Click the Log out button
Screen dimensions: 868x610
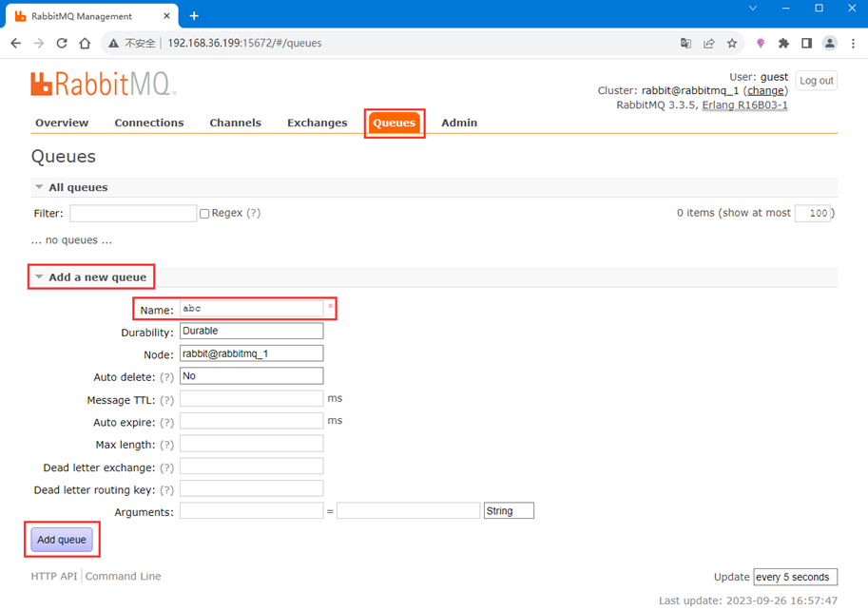pyautogui.click(x=816, y=81)
